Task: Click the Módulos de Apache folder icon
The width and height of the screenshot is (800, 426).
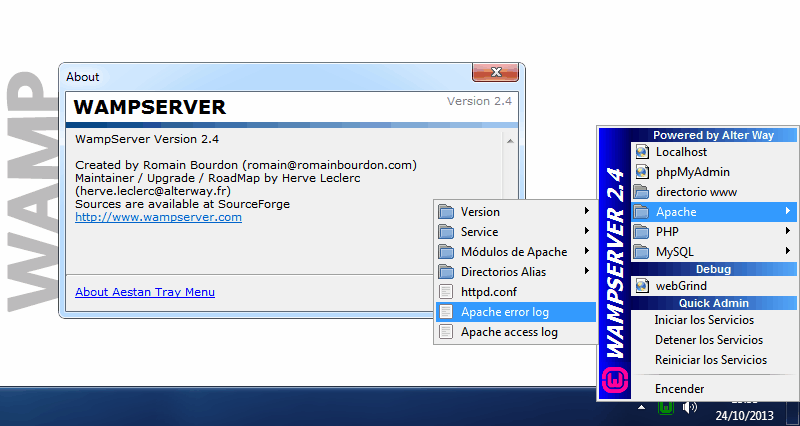Action: pyautogui.click(x=446, y=252)
